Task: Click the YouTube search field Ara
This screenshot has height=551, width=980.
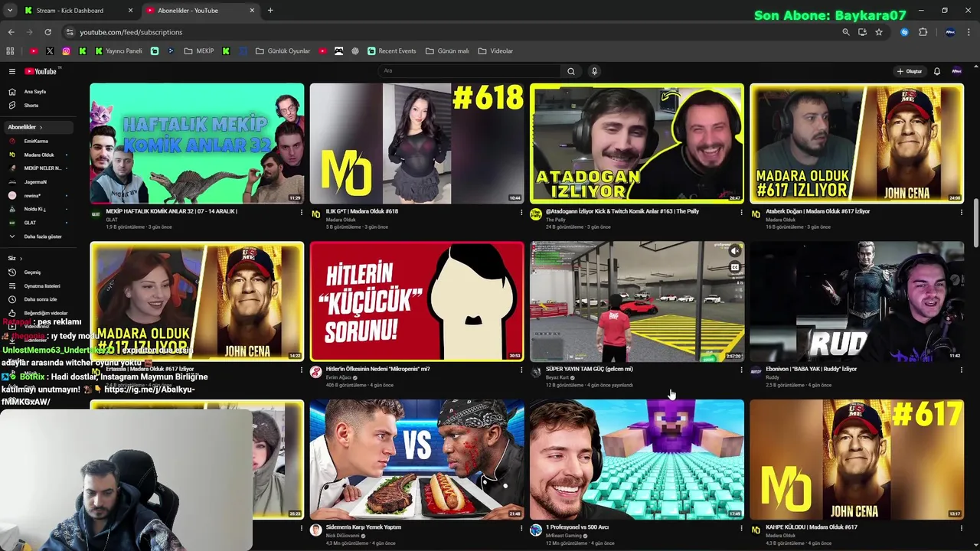Action: tap(470, 71)
